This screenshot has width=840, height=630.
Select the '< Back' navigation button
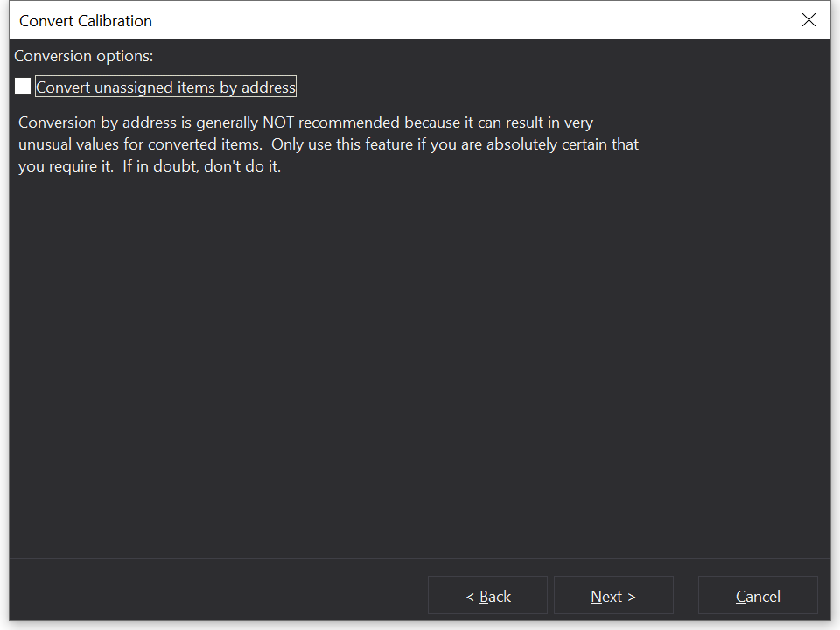[x=487, y=596]
